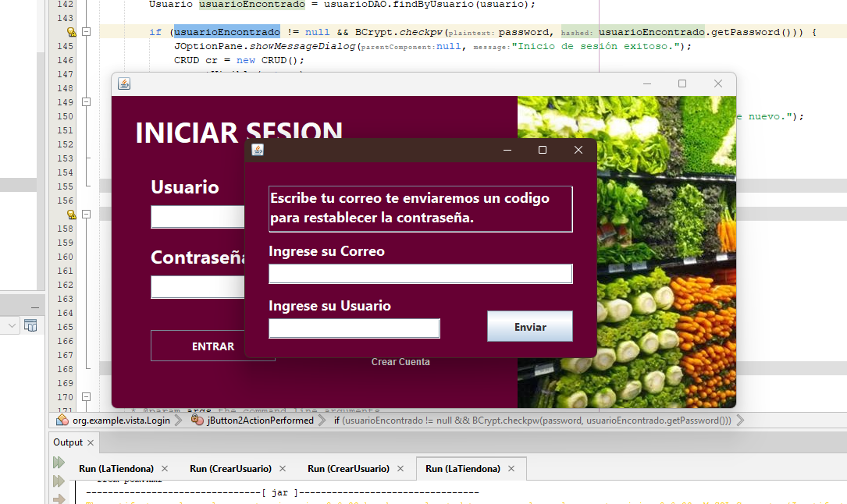The image size is (847, 504).
Task: Click "new CRUD()" in the code editor
Action: pos(267,60)
